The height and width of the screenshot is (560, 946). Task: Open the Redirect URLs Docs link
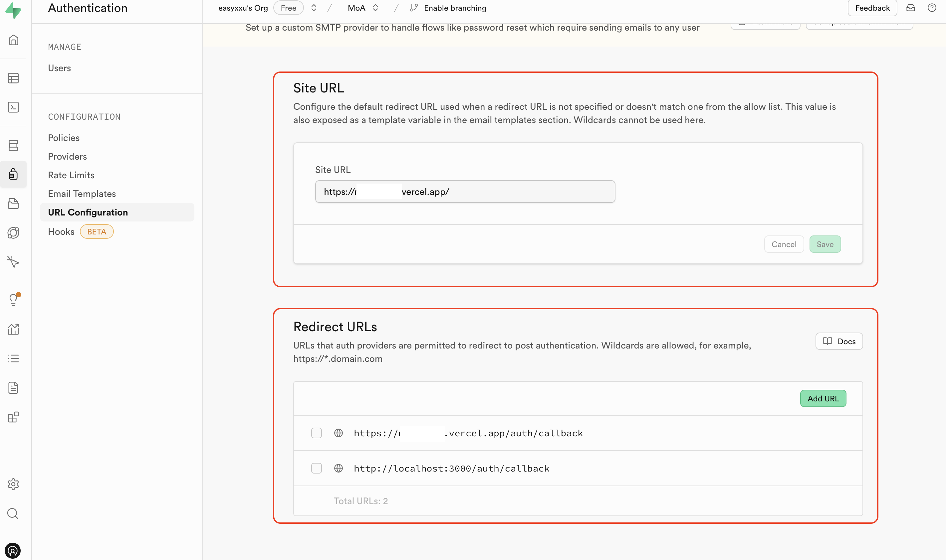(839, 341)
